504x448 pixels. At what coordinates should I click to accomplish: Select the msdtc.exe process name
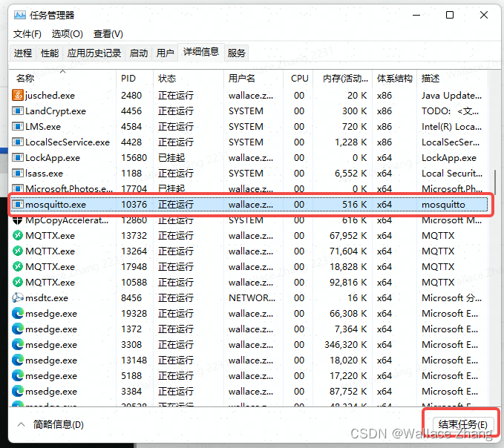point(47,298)
